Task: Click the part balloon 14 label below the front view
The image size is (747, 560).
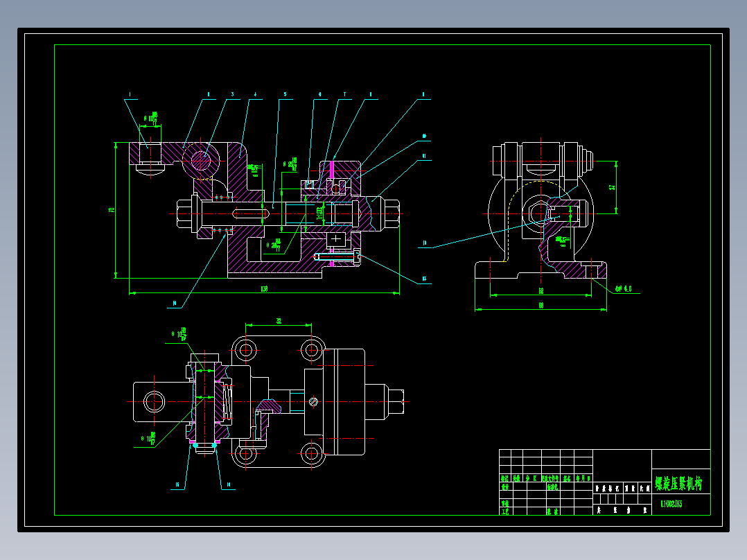Action: coord(175,303)
